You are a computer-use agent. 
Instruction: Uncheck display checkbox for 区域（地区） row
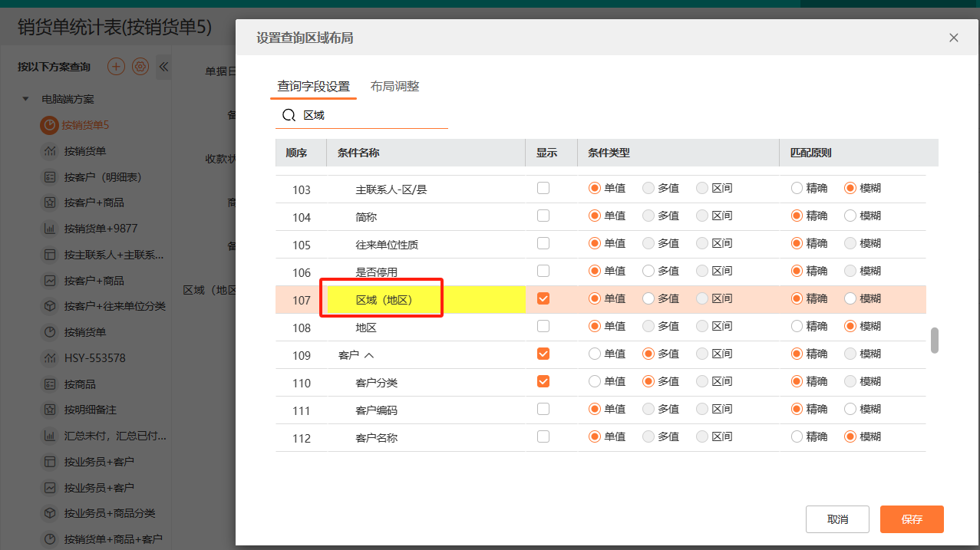[x=543, y=298]
